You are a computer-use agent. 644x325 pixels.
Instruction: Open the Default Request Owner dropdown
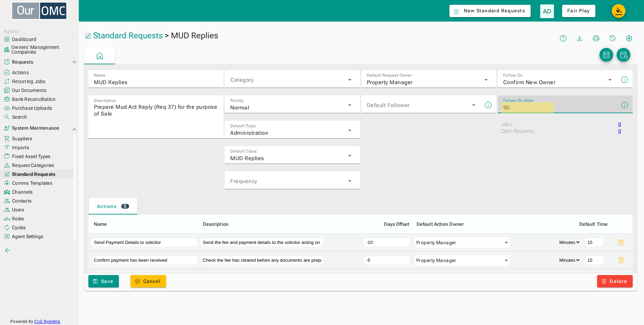click(x=429, y=79)
